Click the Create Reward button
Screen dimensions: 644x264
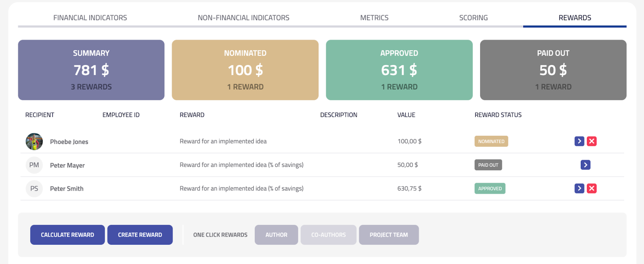tap(140, 235)
